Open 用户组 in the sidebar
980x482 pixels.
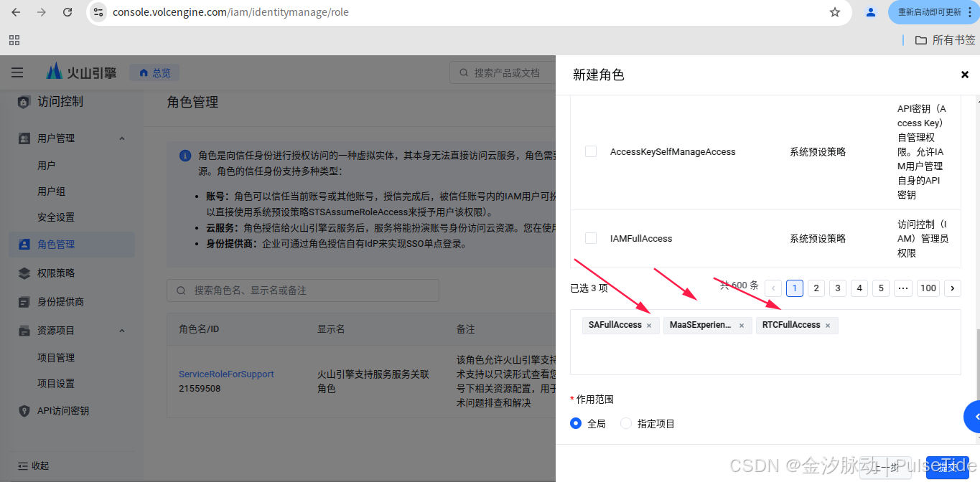pos(52,192)
